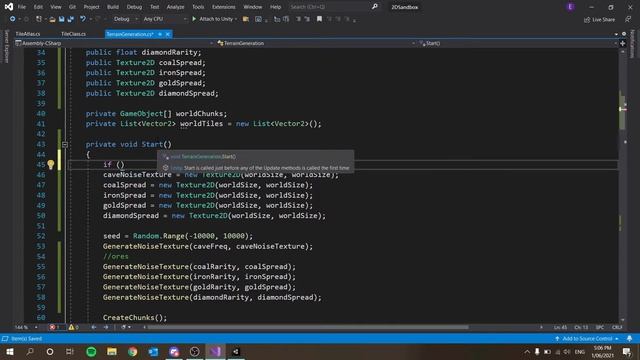Open the Debug menu
640x360 pixels.
tap(134, 7)
